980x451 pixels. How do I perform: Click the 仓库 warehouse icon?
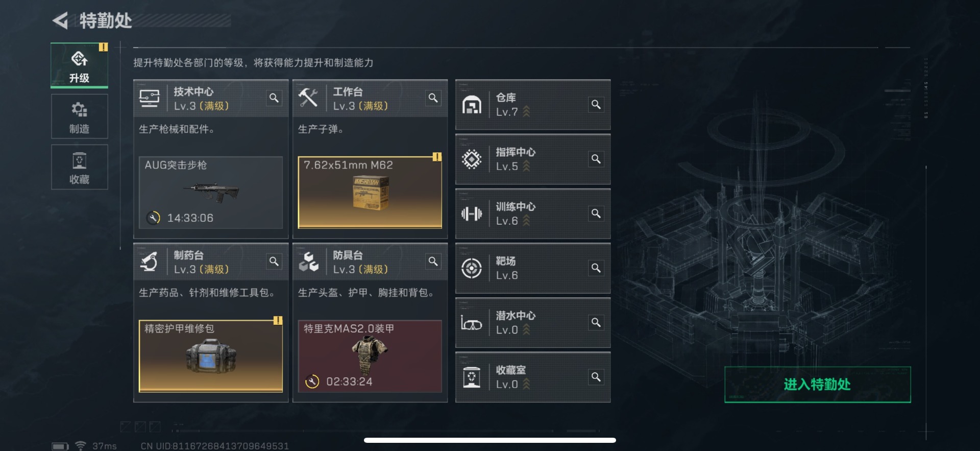(472, 105)
